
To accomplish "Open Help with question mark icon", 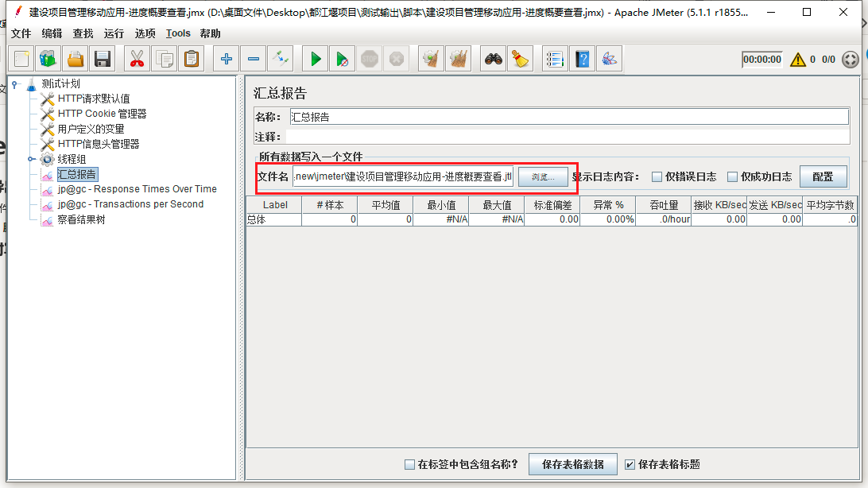I will [583, 59].
